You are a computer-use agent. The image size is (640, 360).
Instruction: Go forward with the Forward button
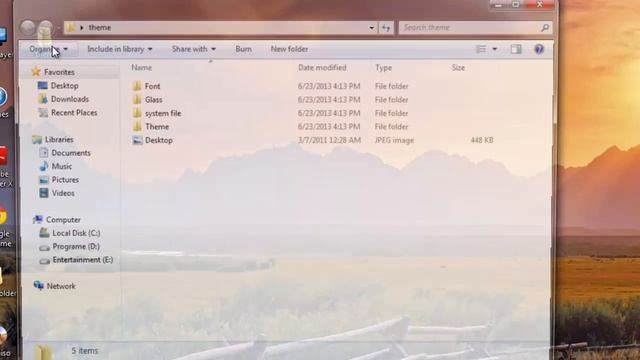[45, 28]
